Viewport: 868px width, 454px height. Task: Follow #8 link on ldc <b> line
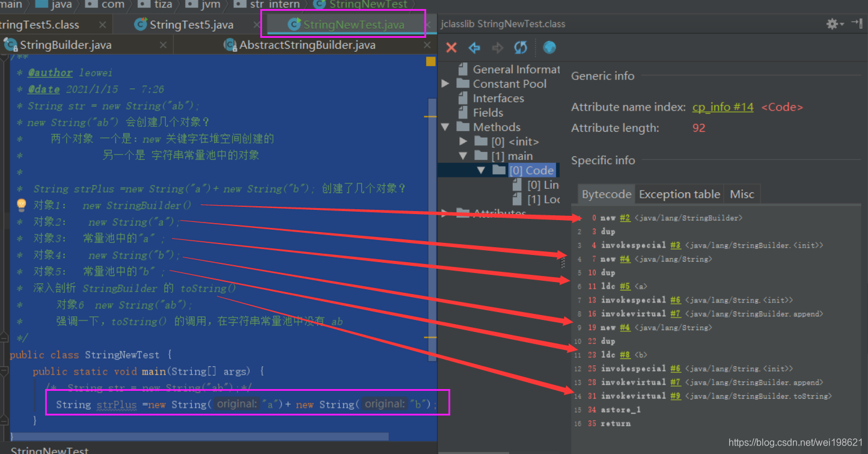625,355
